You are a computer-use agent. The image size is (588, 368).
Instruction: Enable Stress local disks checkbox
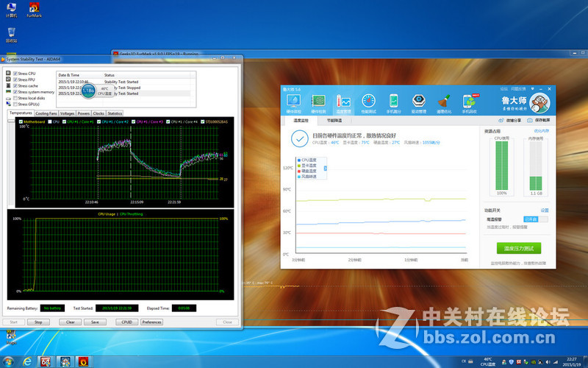15,98
